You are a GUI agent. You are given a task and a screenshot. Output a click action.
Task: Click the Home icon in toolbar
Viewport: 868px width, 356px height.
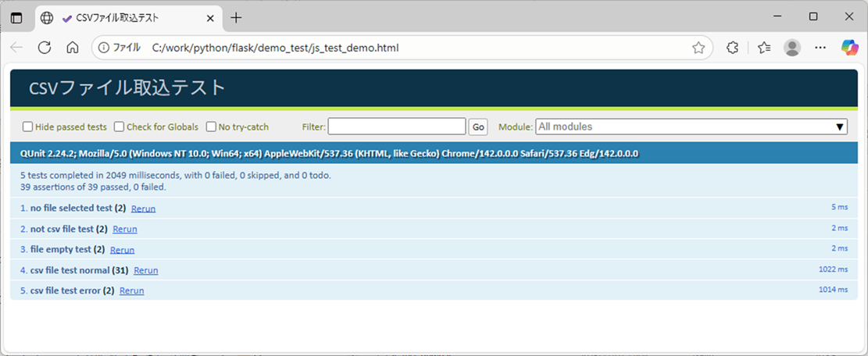(x=73, y=48)
